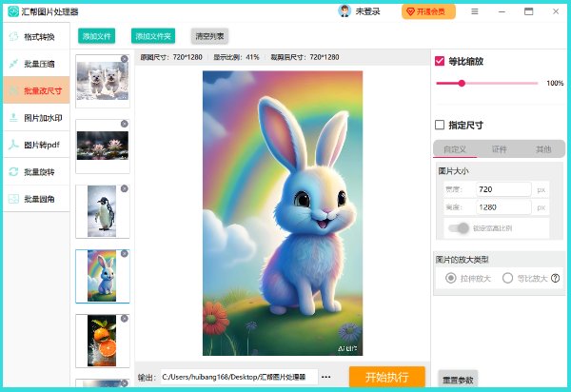Select the penguin thumbnail
The width and height of the screenshot is (571, 392).
pos(103,211)
